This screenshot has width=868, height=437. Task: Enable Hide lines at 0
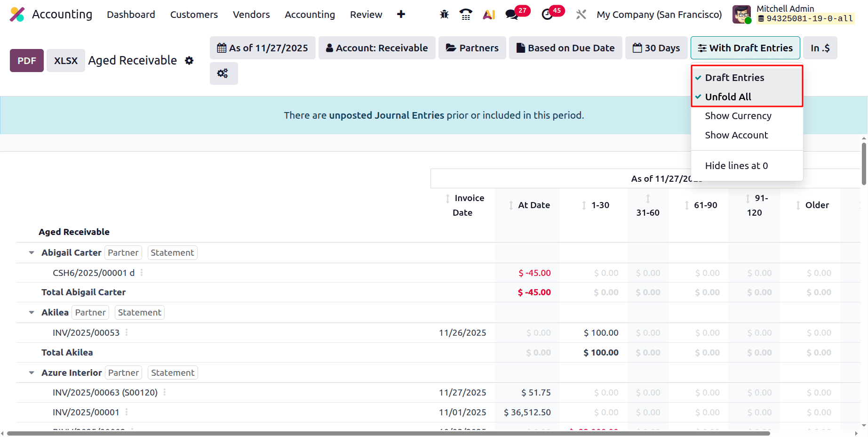pyautogui.click(x=747, y=166)
